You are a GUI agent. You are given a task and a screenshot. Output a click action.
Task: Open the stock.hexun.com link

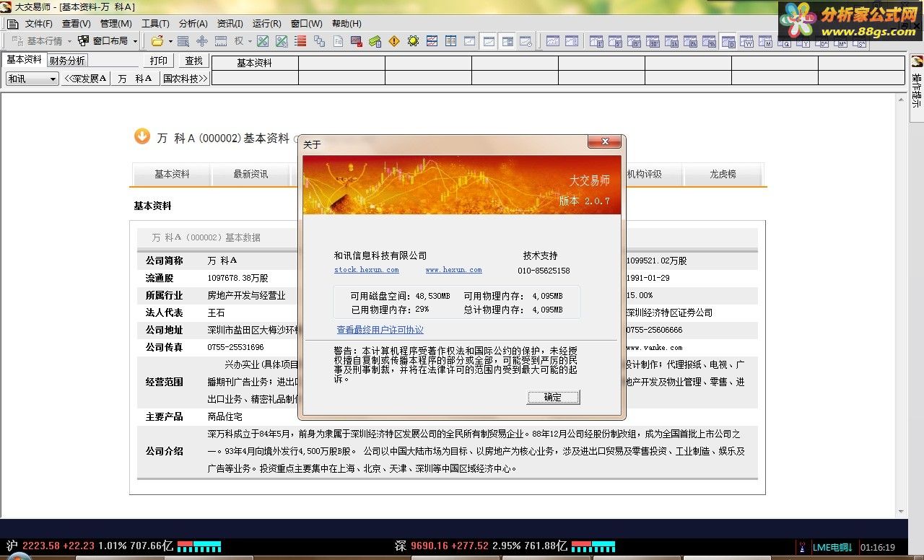[x=366, y=270]
